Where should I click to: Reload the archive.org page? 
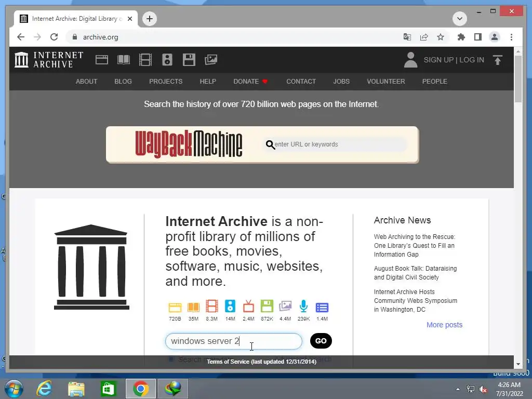click(54, 37)
